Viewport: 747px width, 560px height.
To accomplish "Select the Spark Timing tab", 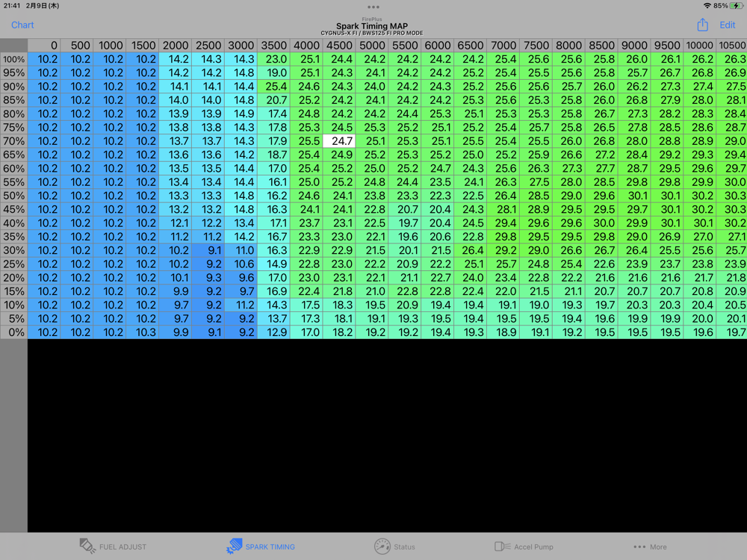I will point(261,547).
